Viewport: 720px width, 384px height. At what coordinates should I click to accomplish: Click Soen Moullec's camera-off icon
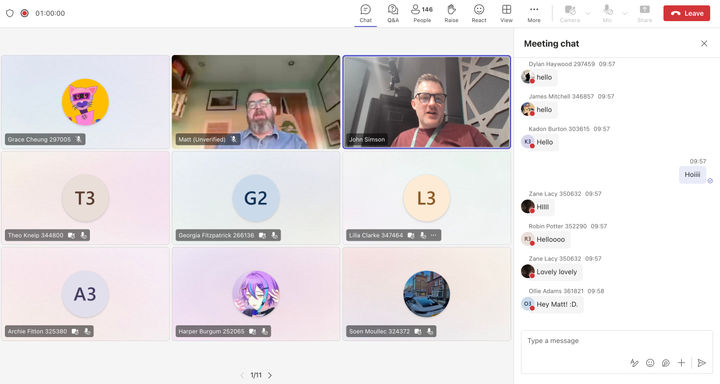(418, 331)
